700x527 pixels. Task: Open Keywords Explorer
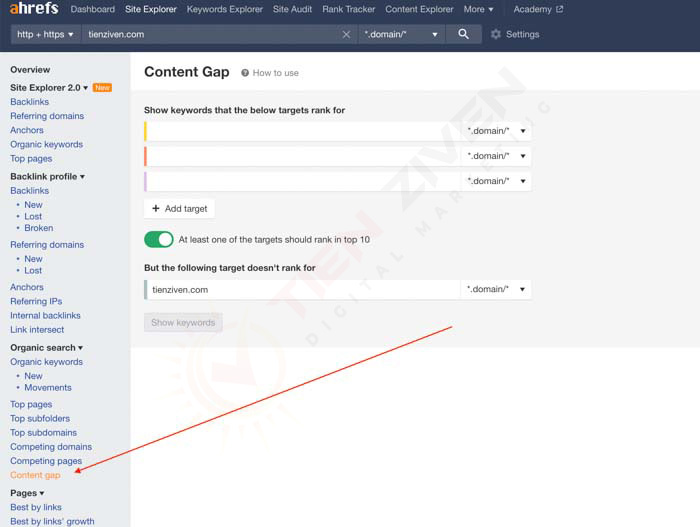(x=225, y=9)
